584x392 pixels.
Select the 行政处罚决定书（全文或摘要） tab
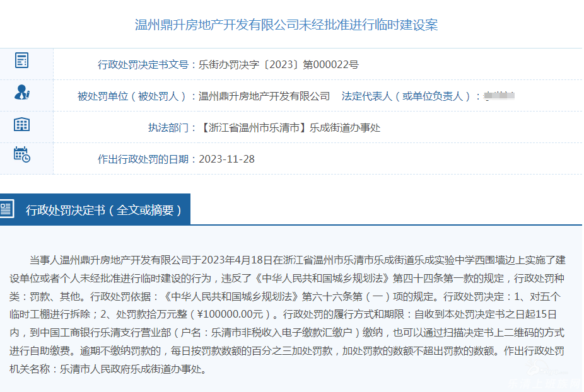[95, 209]
